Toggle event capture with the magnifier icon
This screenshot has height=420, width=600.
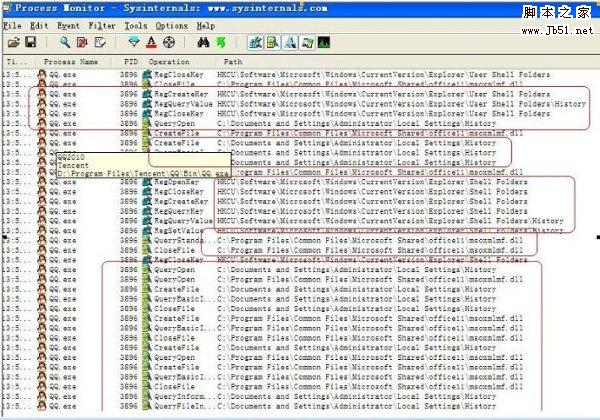[x=65, y=42]
